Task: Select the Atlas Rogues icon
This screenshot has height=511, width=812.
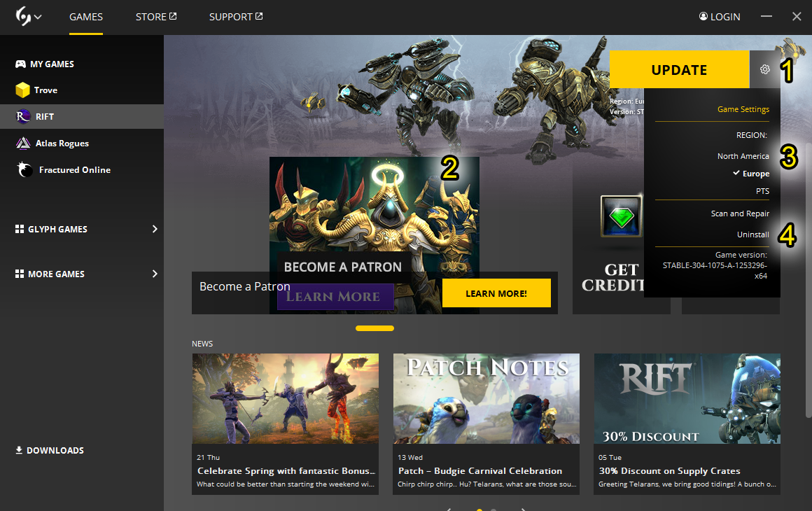Action: click(x=23, y=143)
